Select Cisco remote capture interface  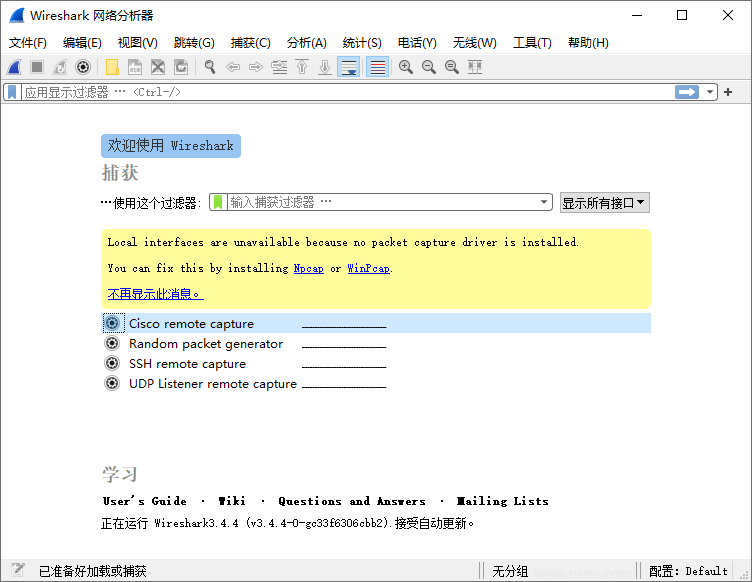point(376,323)
